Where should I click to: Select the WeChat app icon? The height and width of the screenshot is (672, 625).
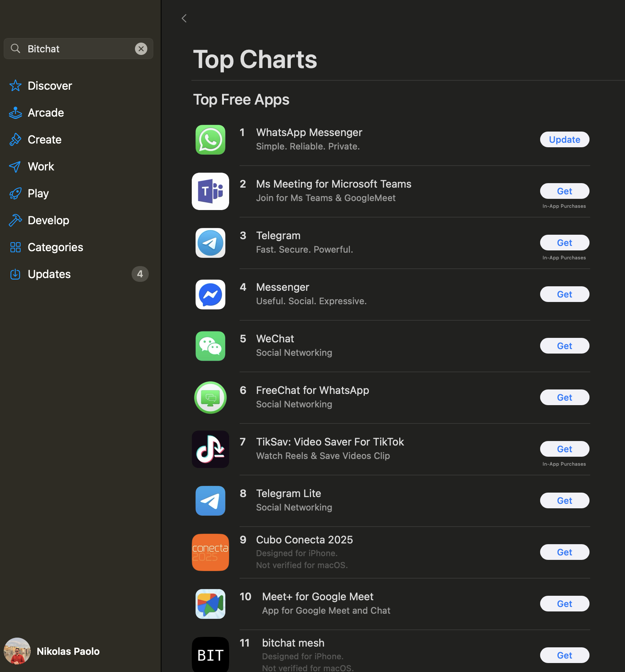click(210, 346)
